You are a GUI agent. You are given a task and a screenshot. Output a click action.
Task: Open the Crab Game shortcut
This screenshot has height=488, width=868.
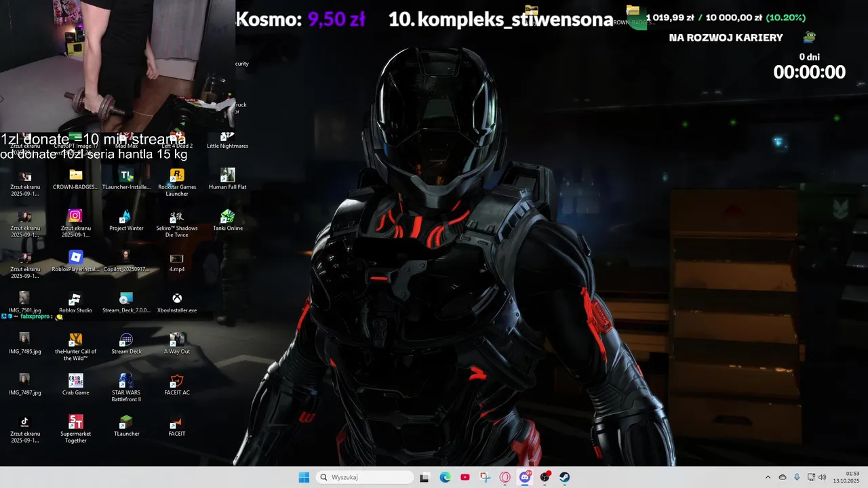point(76,385)
